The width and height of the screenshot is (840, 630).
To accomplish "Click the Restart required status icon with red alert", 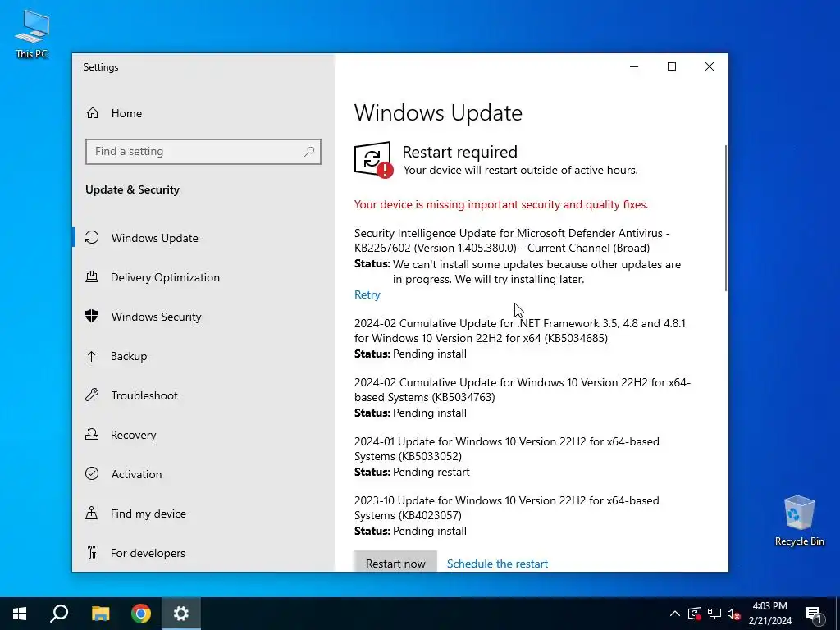I will (x=373, y=160).
